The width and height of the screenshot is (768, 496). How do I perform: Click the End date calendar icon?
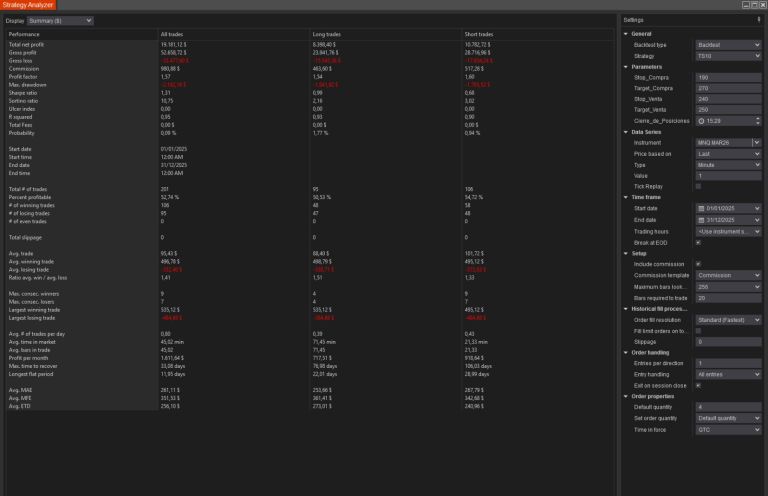(701, 219)
